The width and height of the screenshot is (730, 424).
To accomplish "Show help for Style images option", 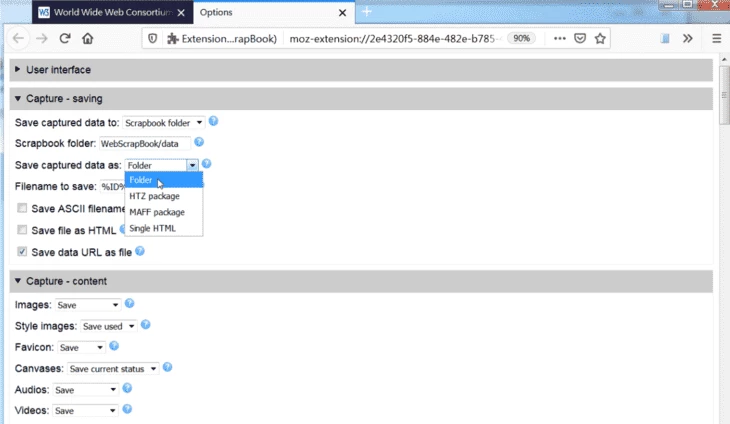I will (x=145, y=325).
